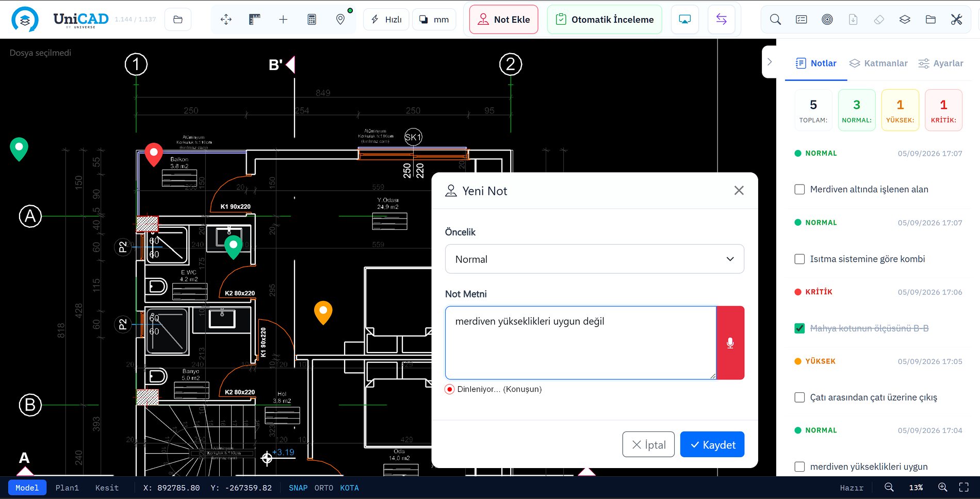Open the Hızlı mode selector
The image size is (980, 499).
tap(386, 20)
